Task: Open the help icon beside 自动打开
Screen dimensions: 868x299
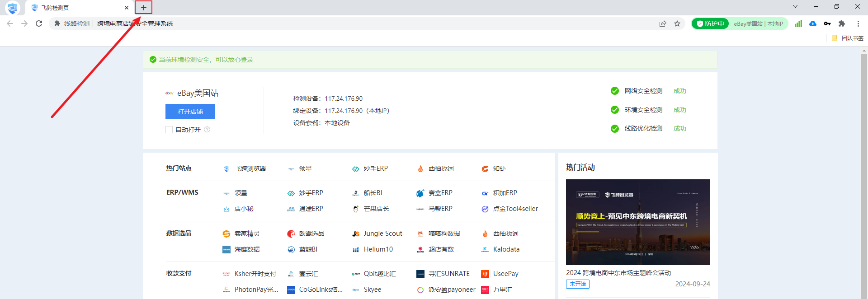Action: coord(207,130)
